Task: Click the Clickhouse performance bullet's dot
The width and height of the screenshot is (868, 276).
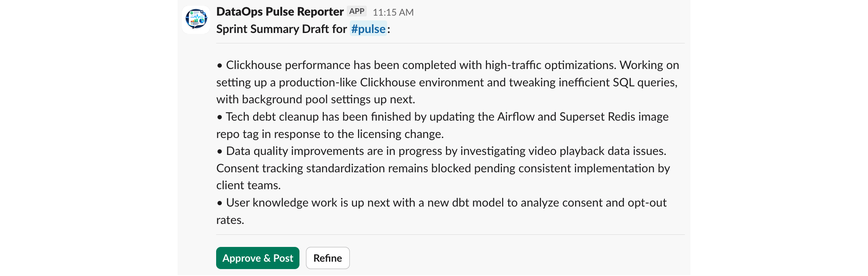Action: (220, 66)
